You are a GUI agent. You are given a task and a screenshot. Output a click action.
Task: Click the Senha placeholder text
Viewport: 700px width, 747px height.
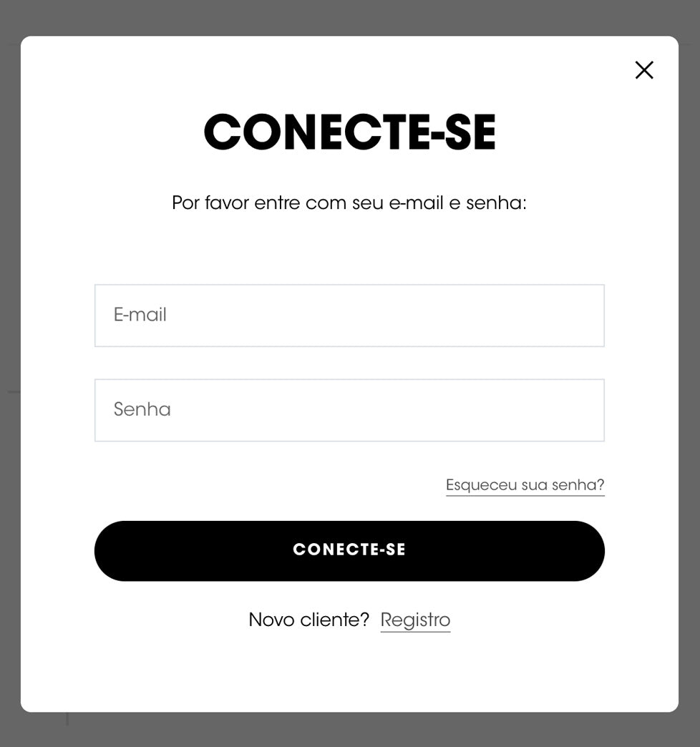[x=142, y=409]
